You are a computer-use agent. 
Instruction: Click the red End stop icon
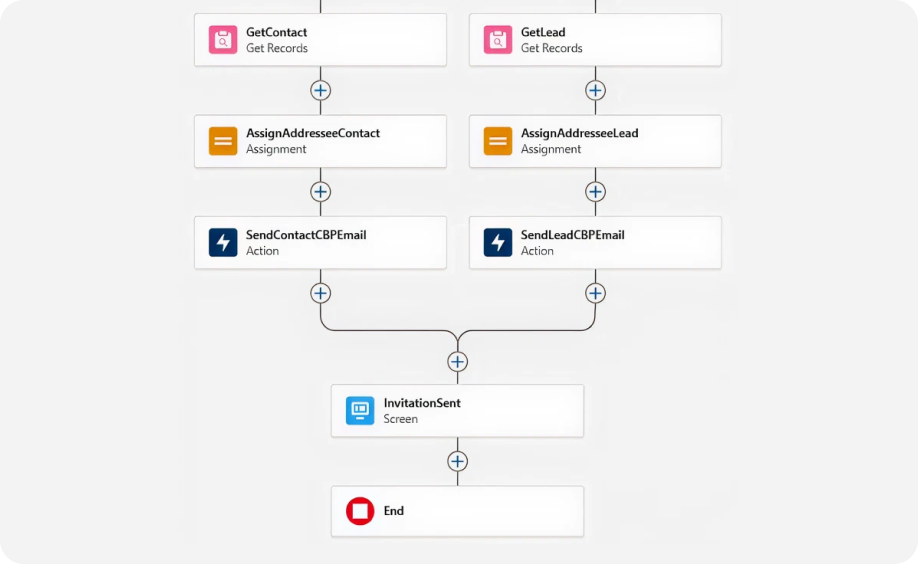[x=360, y=511]
